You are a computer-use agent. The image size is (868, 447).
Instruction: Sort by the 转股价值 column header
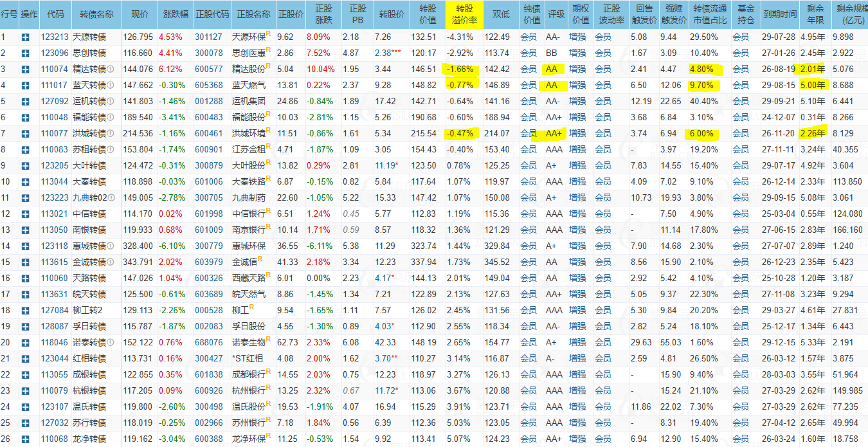(x=427, y=14)
